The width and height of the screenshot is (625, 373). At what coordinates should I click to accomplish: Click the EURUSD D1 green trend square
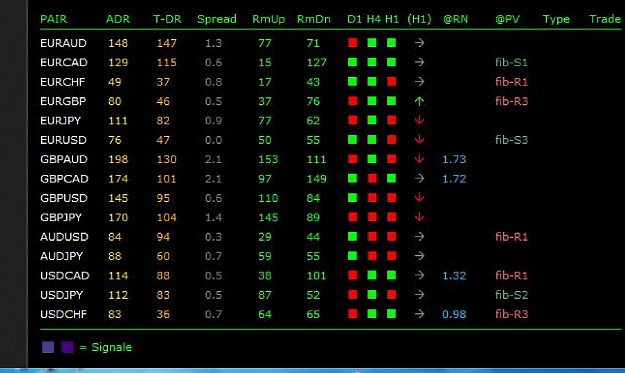tap(352, 139)
